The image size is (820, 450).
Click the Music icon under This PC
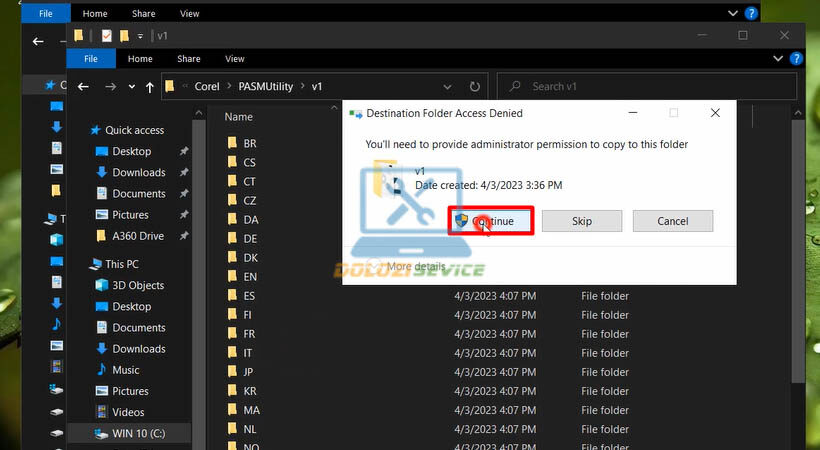(101, 370)
